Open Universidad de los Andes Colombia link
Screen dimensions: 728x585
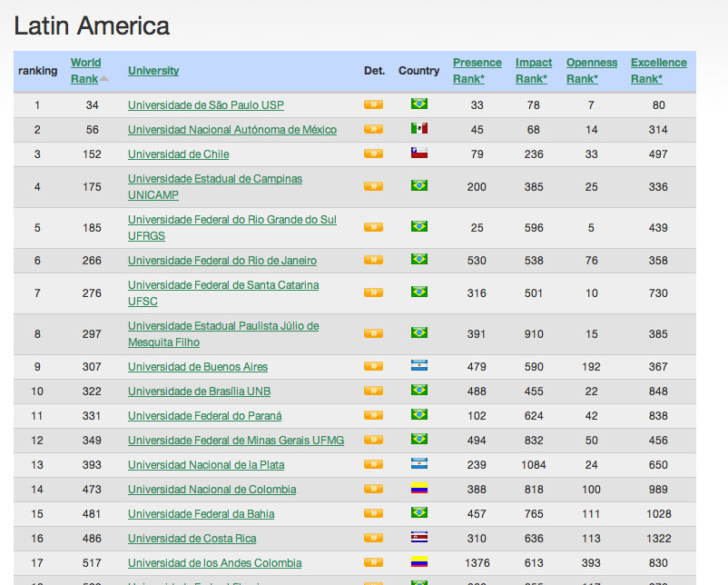[x=214, y=563]
